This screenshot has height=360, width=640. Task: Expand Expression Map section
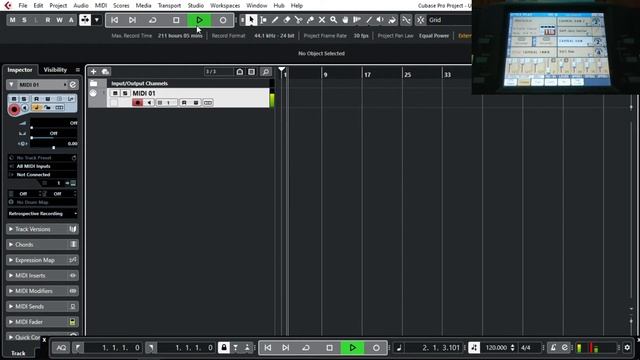pos(42,260)
